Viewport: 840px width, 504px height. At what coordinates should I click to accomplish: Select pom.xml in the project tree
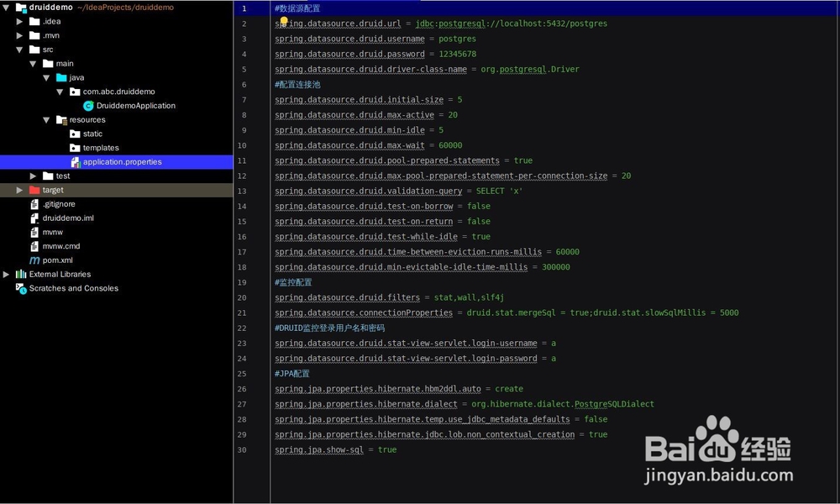click(57, 260)
